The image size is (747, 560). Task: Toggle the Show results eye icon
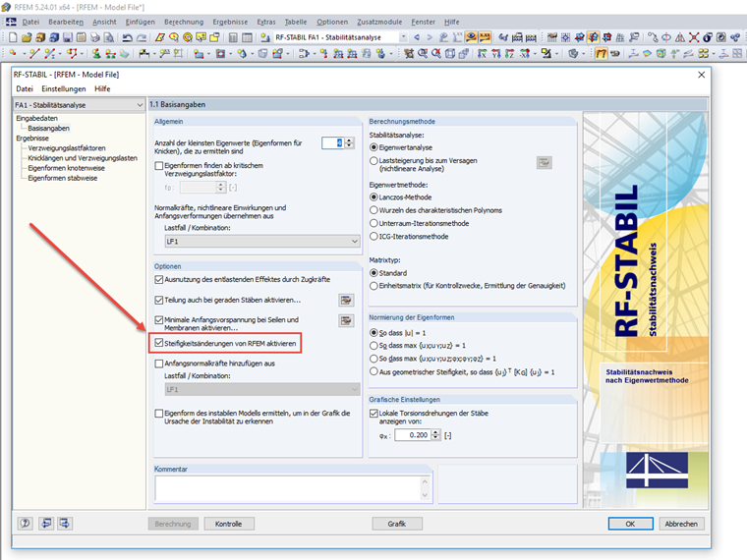click(x=471, y=37)
